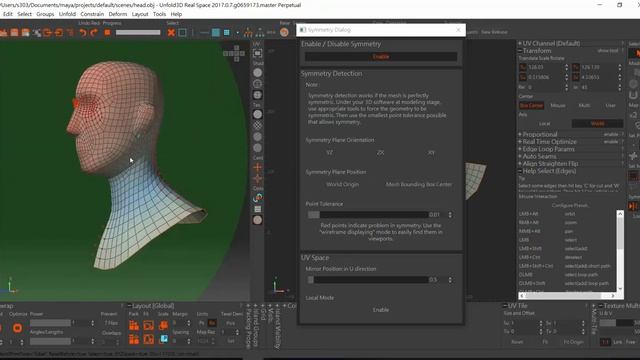Click the framed icon atop the viewport strip

(258, 53)
